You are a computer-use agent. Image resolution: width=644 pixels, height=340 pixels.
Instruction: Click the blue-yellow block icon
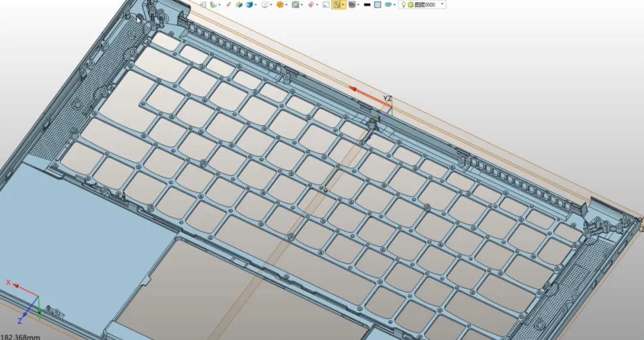(x=239, y=5)
